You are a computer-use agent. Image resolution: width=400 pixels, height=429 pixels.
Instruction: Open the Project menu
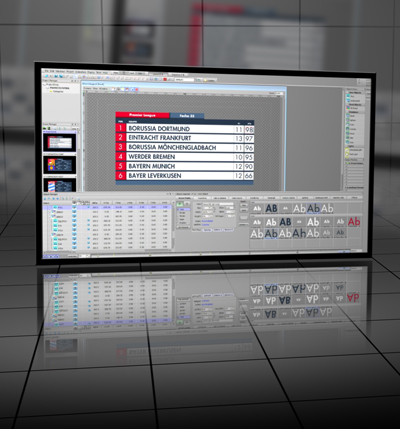pos(70,72)
